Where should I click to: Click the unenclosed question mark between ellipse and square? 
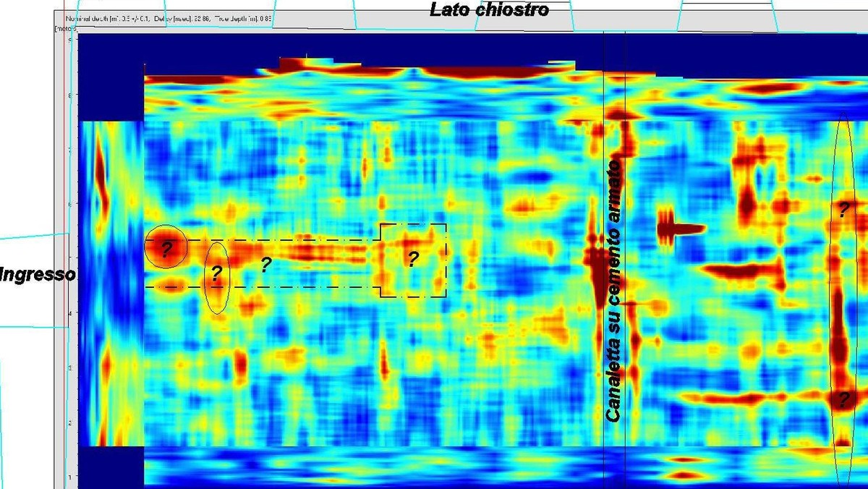(x=265, y=264)
